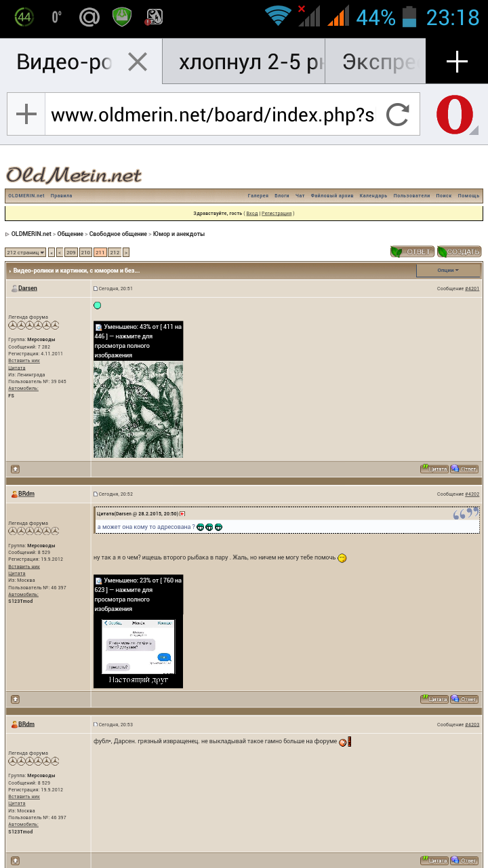Open the Галерея link in the navigation bar
The width and height of the screenshot is (488, 868).
click(258, 196)
